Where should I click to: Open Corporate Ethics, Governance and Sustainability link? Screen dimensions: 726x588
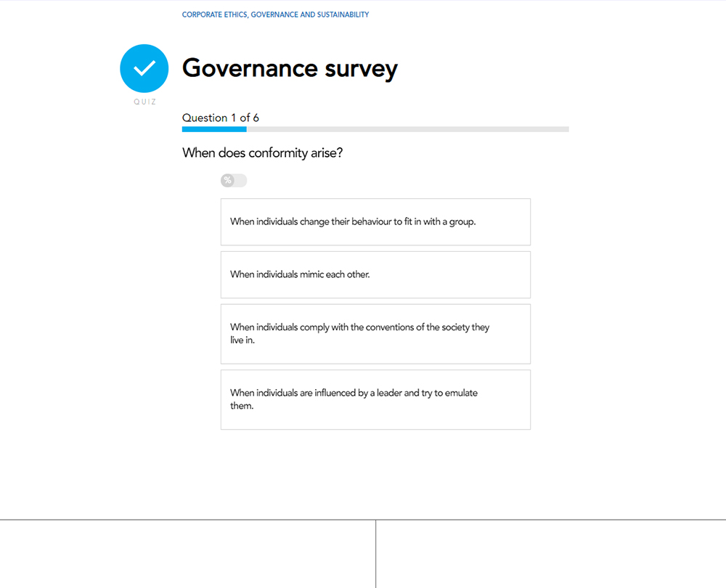275,15
